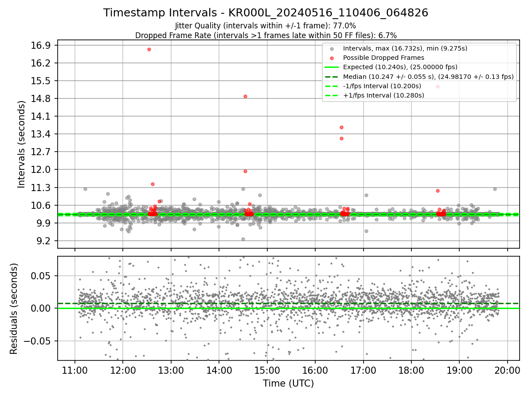The image size is (532, 399).
Task: Click the grey point near 11.0 seconds after 17:00
Action: click(x=366, y=195)
